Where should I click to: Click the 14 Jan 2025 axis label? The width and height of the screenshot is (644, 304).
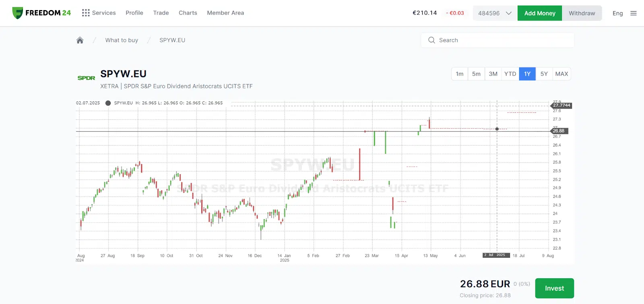[x=284, y=258]
